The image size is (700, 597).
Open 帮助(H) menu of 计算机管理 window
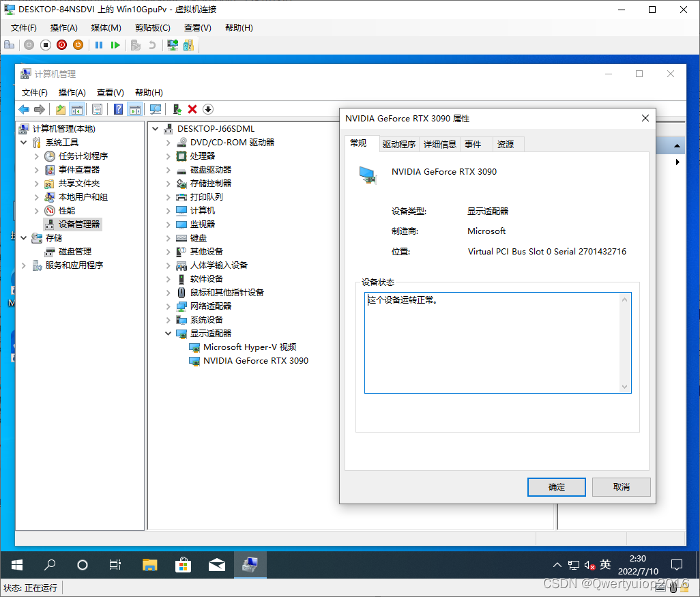coord(149,92)
